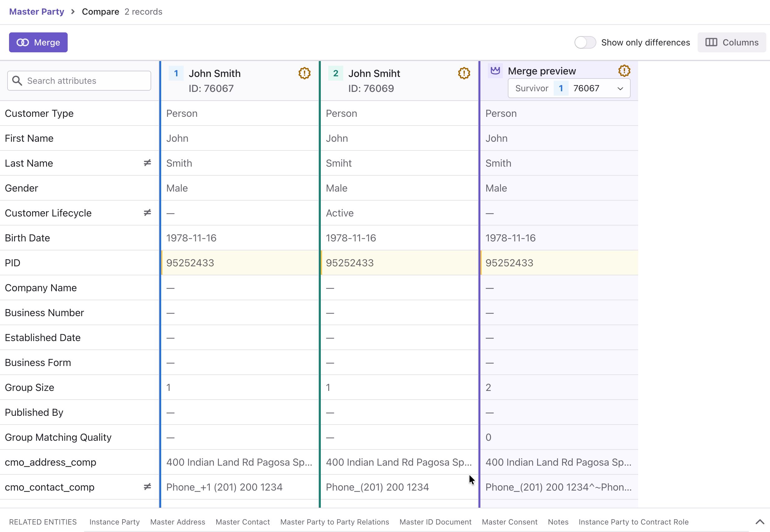Viewport: 770px width, 532px height.
Task: Open the Survivor record dropdown
Action: 569,88
